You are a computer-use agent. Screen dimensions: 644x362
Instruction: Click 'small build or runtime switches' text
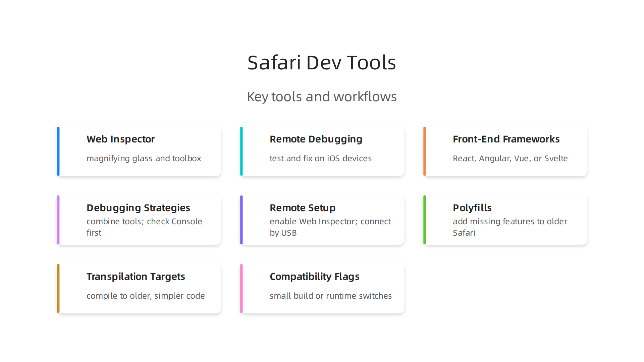(x=331, y=296)
